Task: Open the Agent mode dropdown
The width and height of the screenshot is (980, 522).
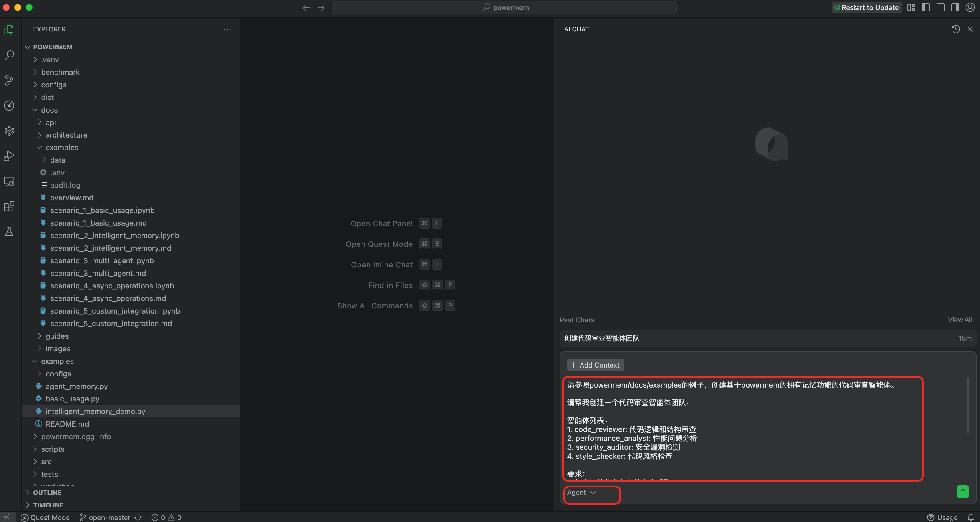Action: pyautogui.click(x=581, y=492)
